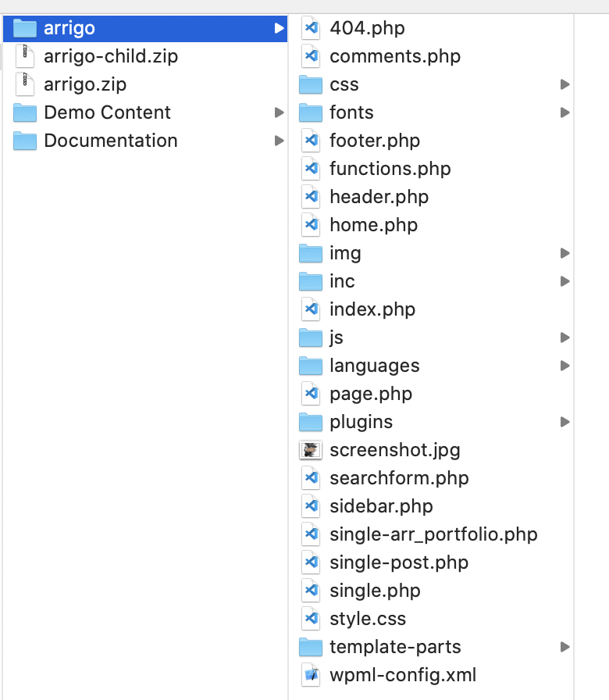Viewport: 609px width, 700px height.
Task: Click the screenshot.jpg thumbnail icon
Action: 311,451
